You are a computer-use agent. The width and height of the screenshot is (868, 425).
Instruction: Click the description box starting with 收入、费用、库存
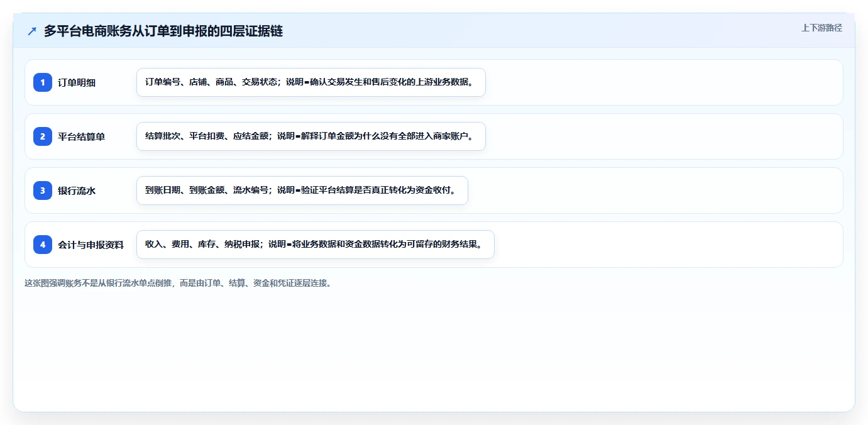point(316,245)
